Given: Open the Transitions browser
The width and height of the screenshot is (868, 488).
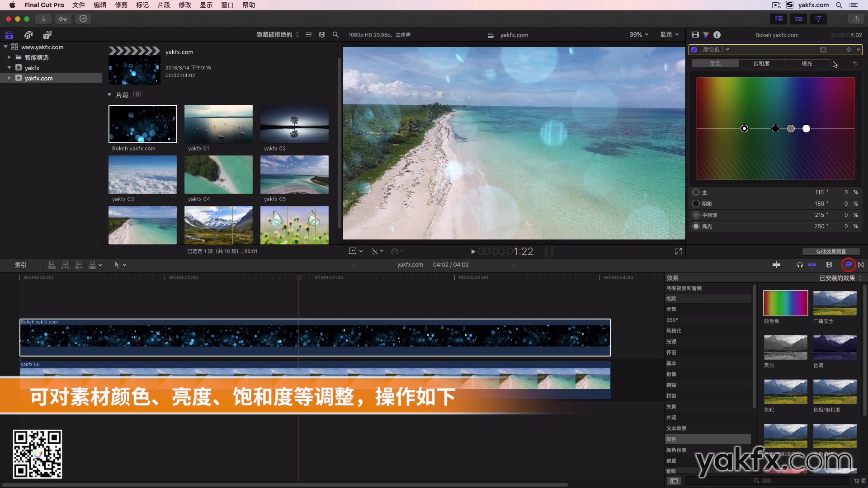Looking at the screenshot, I should pos(861,265).
